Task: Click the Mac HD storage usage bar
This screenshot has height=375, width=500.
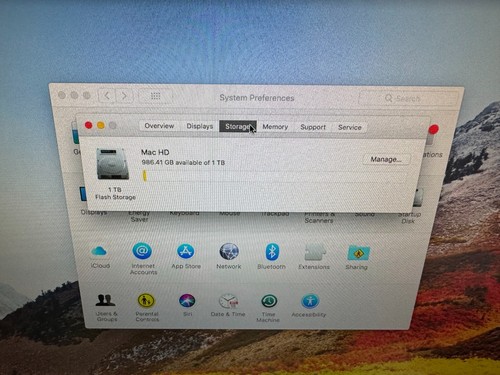Action: point(274,176)
